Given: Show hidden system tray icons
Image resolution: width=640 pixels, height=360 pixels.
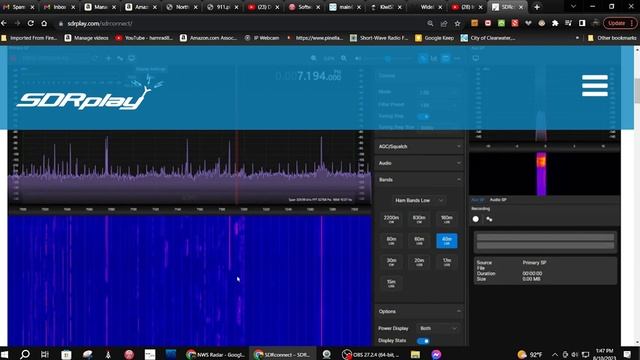Looking at the screenshot, I should click(x=555, y=354).
